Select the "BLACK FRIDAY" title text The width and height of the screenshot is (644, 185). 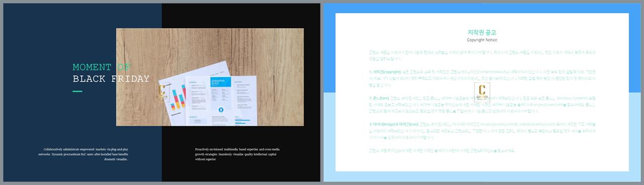[x=111, y=79]
